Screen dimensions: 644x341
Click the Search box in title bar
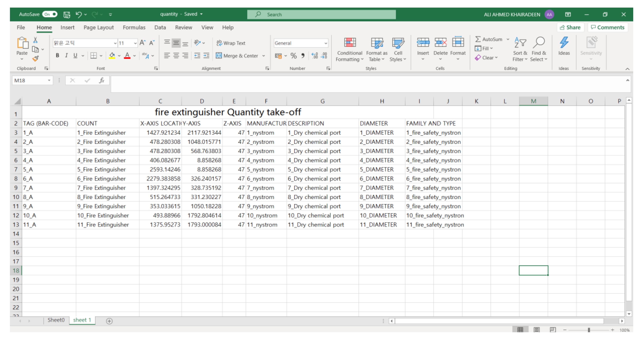321,14
